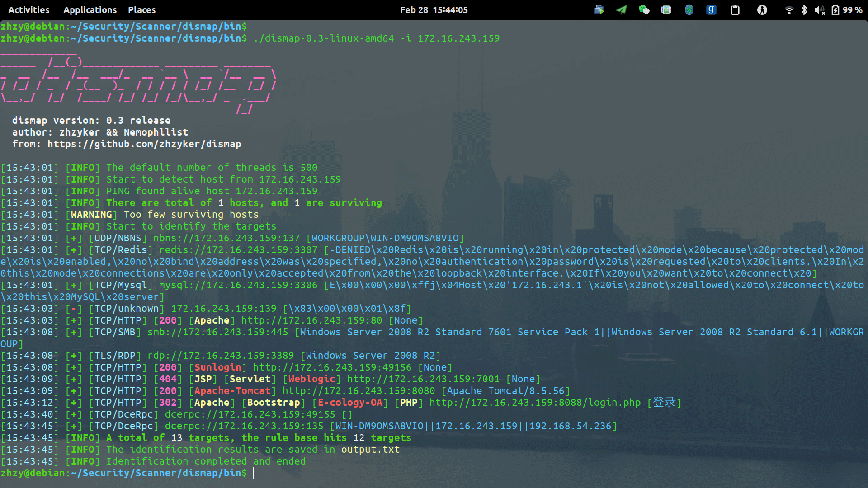Screen dimensions: 868x488
Task: Click the [404] status code
Action: pyautogui.click(x=168, y=379)
